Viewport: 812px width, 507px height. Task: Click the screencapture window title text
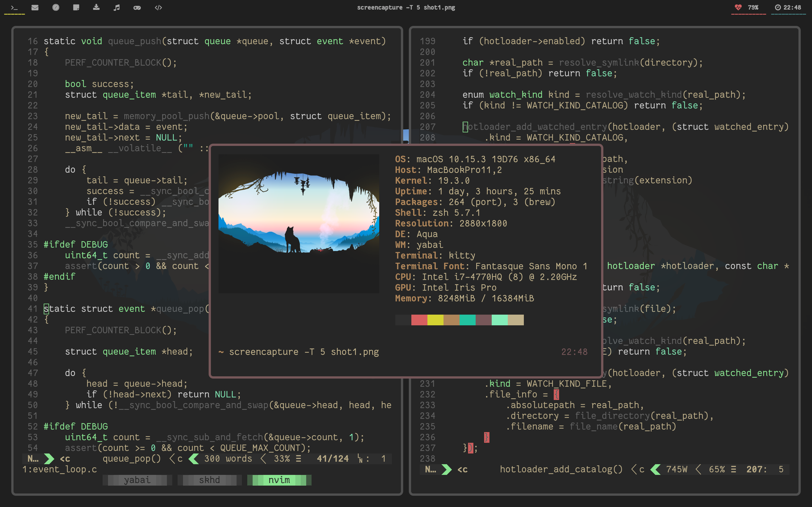click(406, 7)
